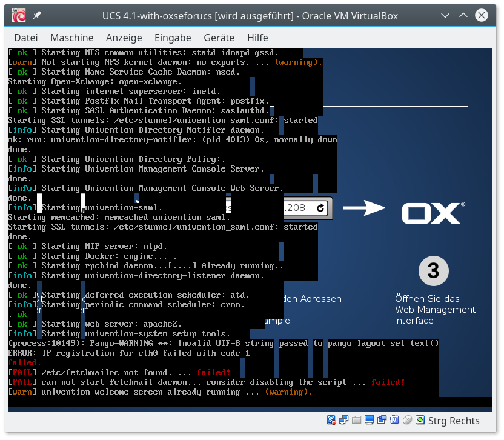Click the Strg Rechts host key label
This screenshot has height=440, width=504.
pyautogui.click(x=453, y=421)
